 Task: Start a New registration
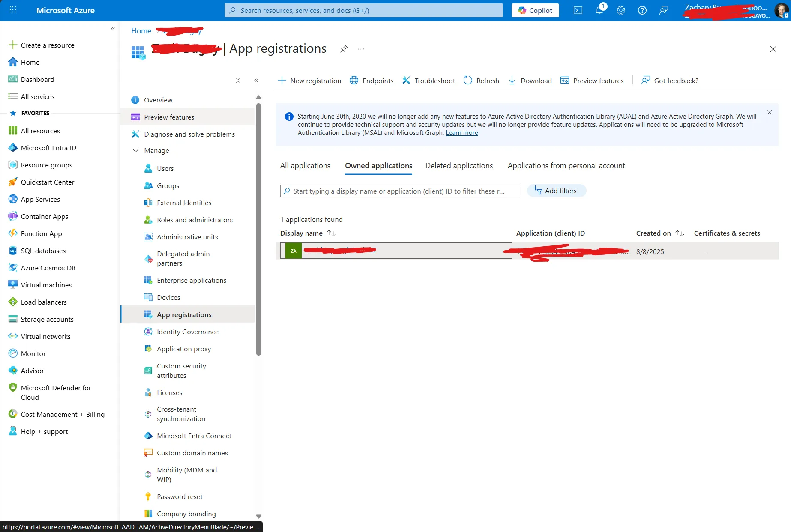click(x=309, y=81)
